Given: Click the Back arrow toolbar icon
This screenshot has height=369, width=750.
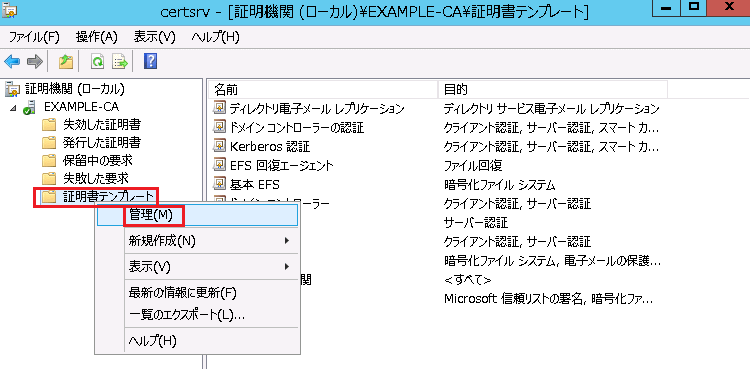Looking at the screenshot, I should tap(12, 61).
